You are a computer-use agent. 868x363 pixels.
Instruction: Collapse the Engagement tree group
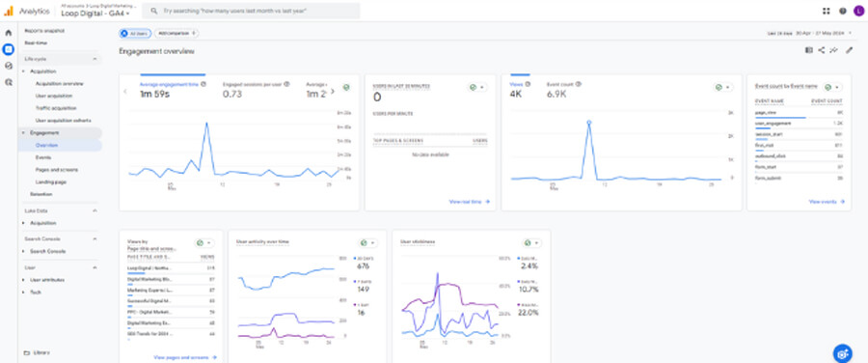[23, 133]
